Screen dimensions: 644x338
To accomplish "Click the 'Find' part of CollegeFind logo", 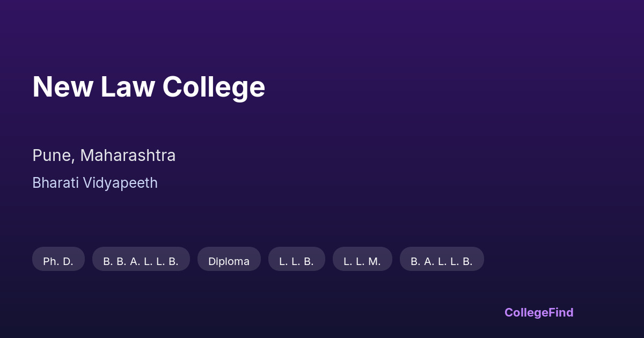I will pos(561,312).
